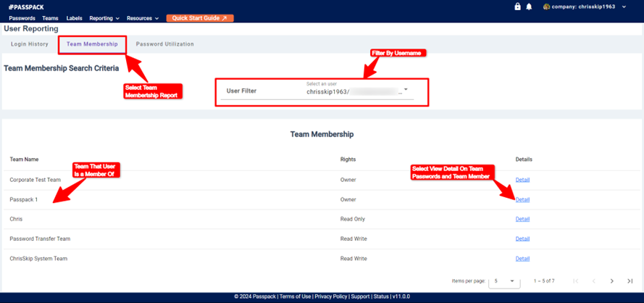Click the User Filter dropdown arrow
644x303 pixels.
(x=406, y=89)
